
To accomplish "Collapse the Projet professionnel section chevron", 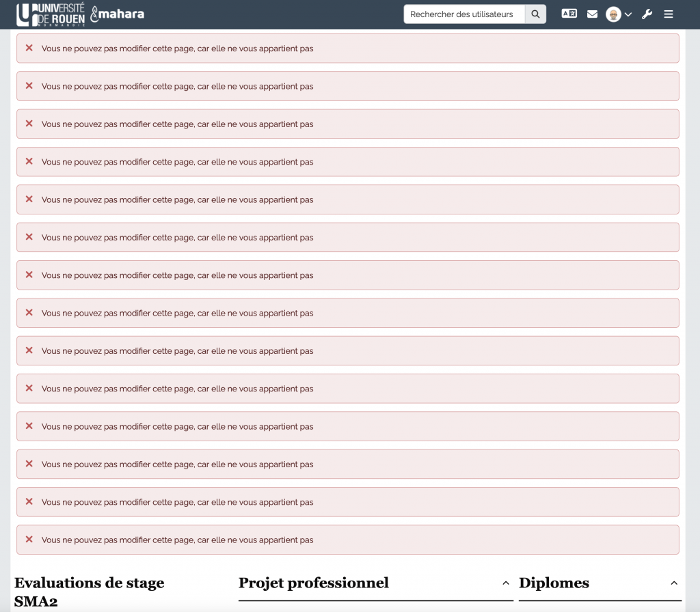I will (x=506, y=583).
